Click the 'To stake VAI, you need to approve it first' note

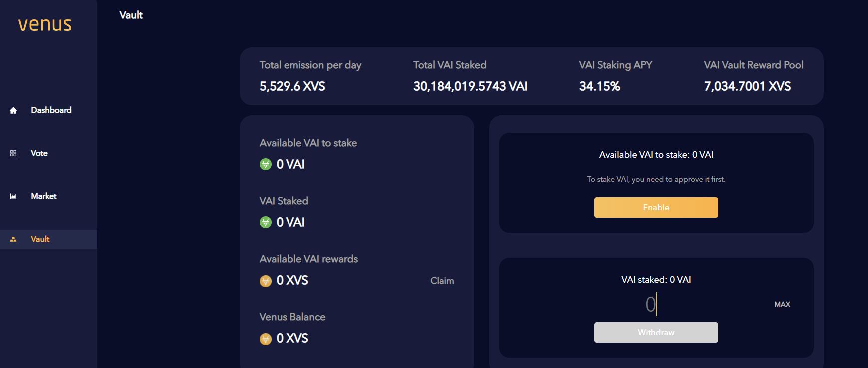pyautogui.click(x=656, y=179)
